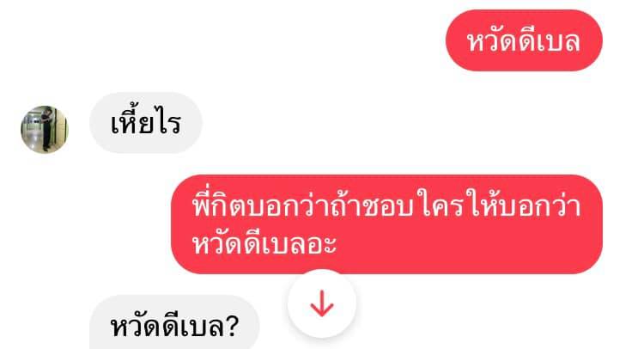This screenshot has width=644, height=349.
Task: Click the word พี่กิต at the start of the red message
Action: [219, 204]
